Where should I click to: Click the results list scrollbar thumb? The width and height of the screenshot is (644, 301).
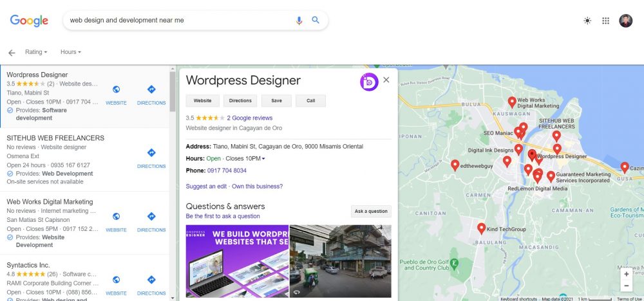click(173, 91)
